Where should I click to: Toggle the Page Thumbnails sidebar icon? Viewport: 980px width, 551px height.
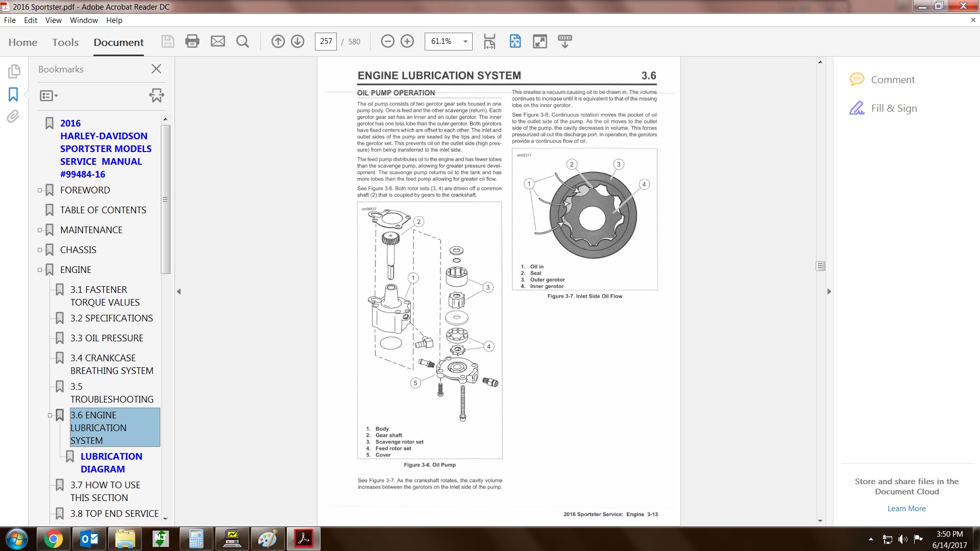[14, 71]
